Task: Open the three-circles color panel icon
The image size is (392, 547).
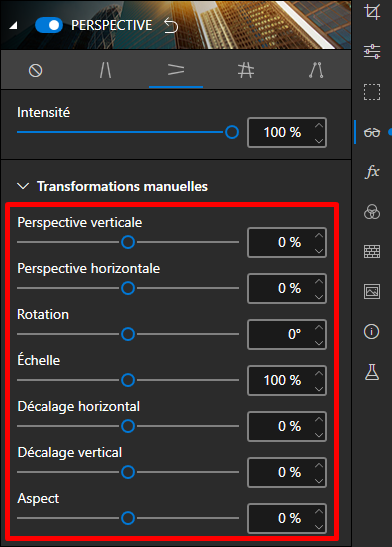Action: coord(372,212)
